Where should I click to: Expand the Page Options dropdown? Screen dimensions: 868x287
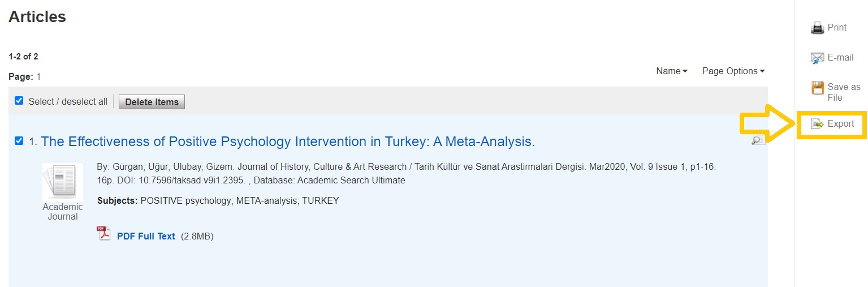click(733, 71)
